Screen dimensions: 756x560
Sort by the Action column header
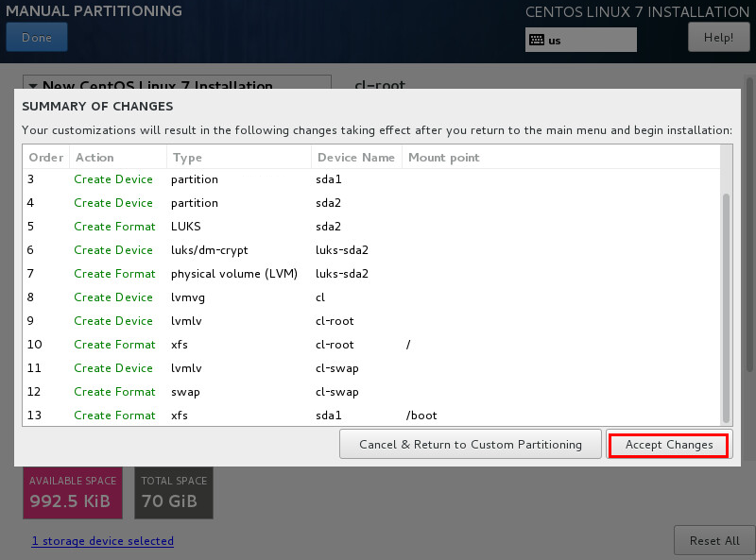94,158
